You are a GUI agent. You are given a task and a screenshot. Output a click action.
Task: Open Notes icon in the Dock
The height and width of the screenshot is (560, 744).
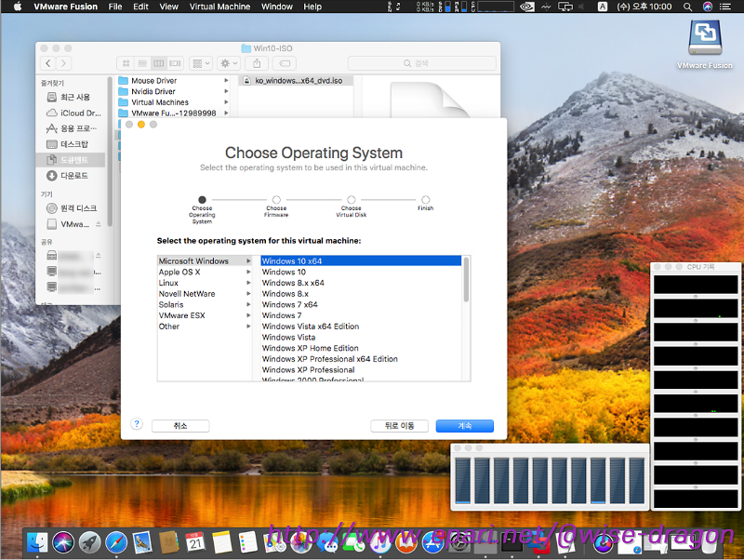tap(222, 542)
